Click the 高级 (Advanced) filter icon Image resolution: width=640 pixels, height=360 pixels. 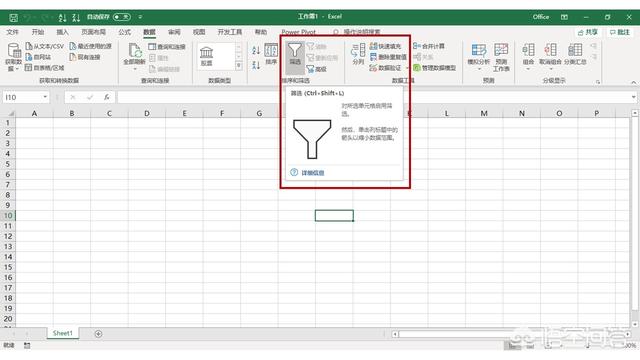[311, 69]
